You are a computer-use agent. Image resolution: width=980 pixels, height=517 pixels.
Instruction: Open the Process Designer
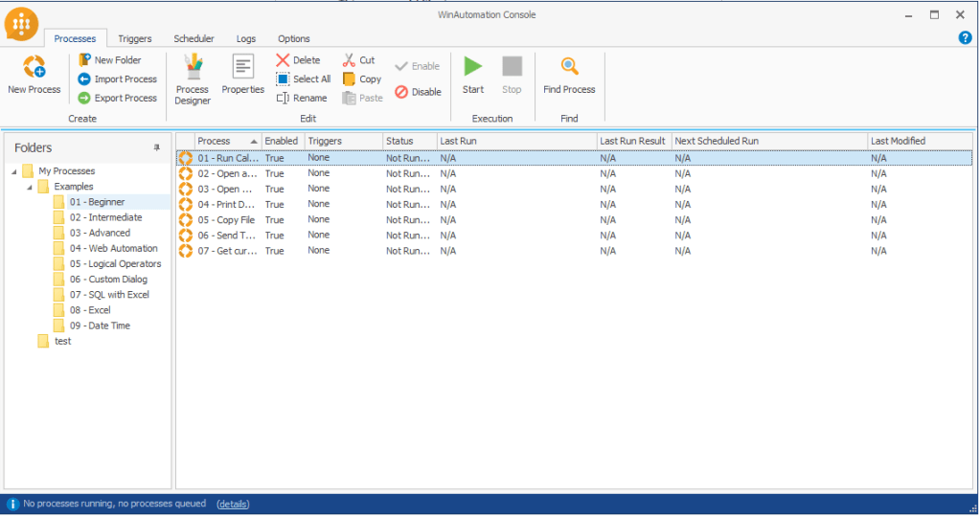click(193, 67)
